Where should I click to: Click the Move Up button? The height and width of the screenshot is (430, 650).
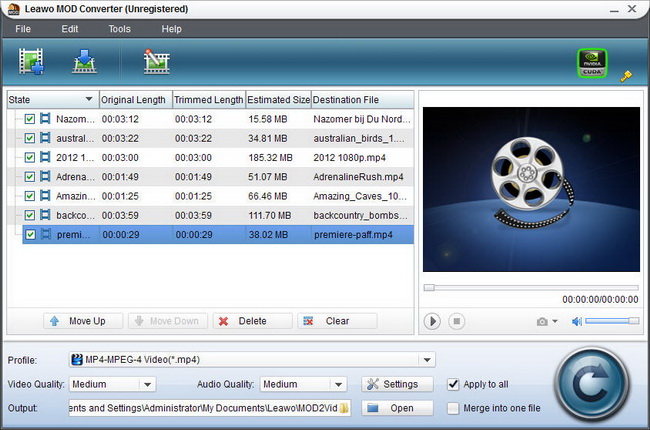83,321
